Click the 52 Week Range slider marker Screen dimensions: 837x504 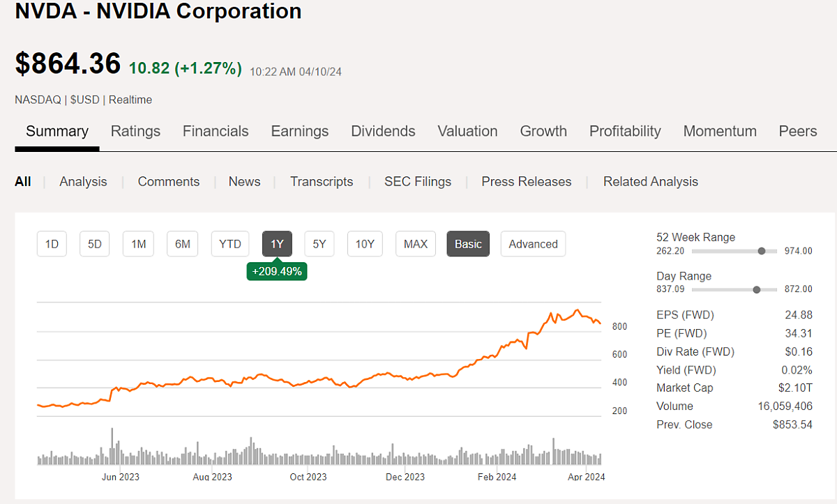click(762, 251)
